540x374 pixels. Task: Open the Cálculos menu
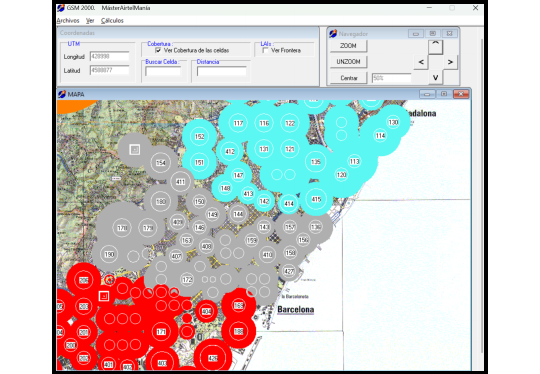pos(112,21)
